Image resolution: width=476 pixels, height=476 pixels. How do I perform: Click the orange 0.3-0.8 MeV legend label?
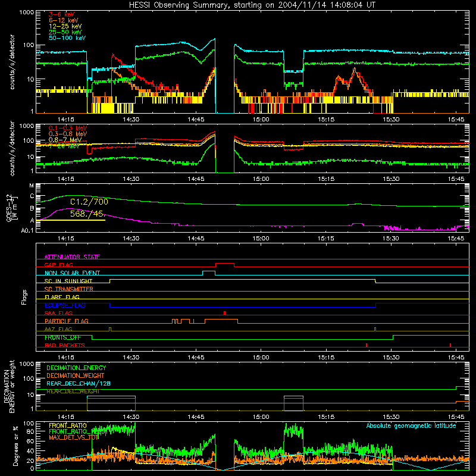(68, 134)
